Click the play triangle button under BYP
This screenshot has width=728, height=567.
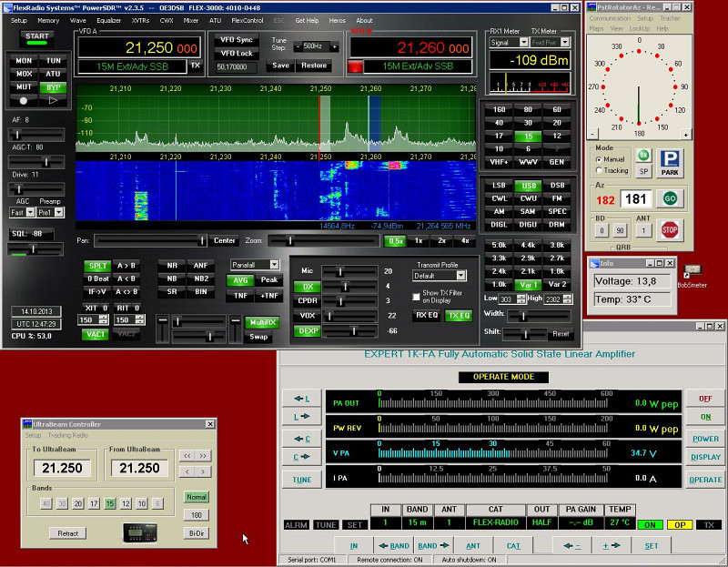pyautogui.click(x=53, y=100)
